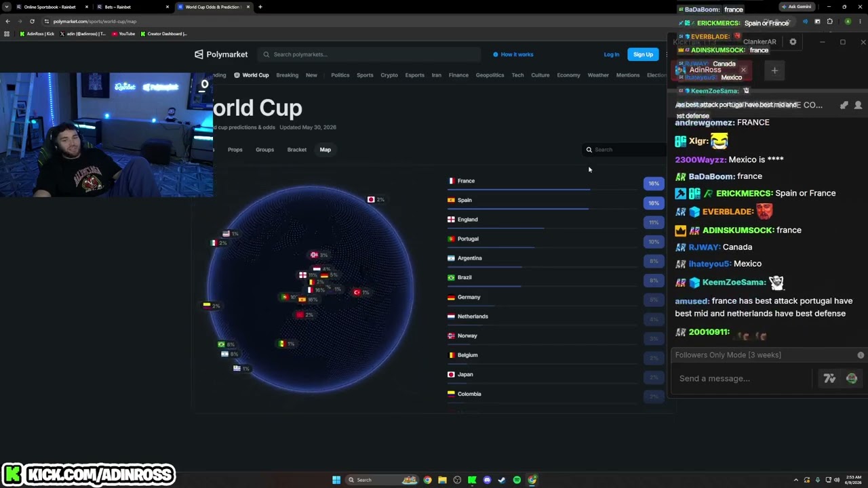
Task: Open the How it works link
Action: [x=513, y=54]
